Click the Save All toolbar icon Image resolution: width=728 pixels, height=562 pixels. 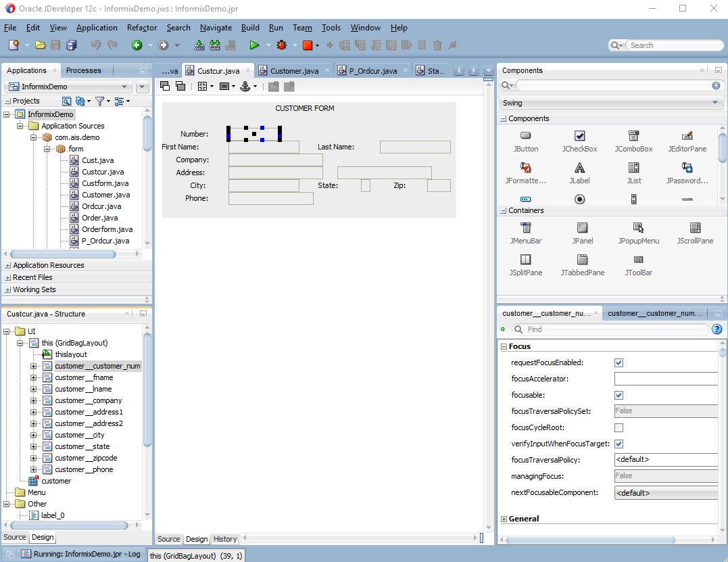point(72,45)
